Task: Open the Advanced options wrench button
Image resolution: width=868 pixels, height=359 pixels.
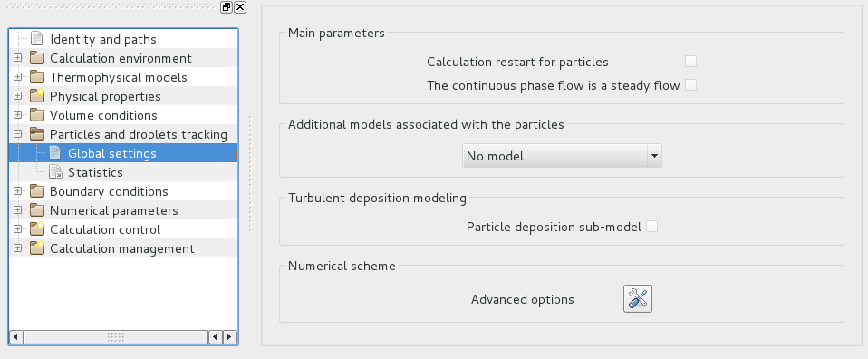Action: point(637,298)
